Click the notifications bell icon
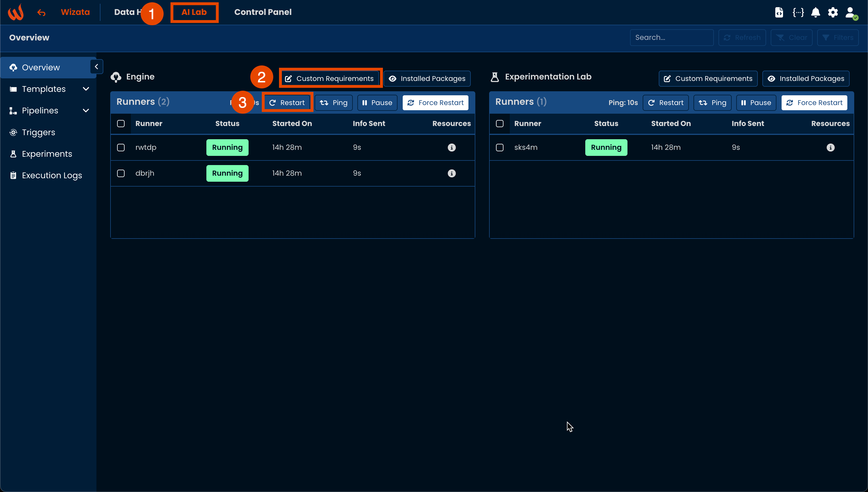868x492 pixels. pyautogui.click(x=815, y=13)
